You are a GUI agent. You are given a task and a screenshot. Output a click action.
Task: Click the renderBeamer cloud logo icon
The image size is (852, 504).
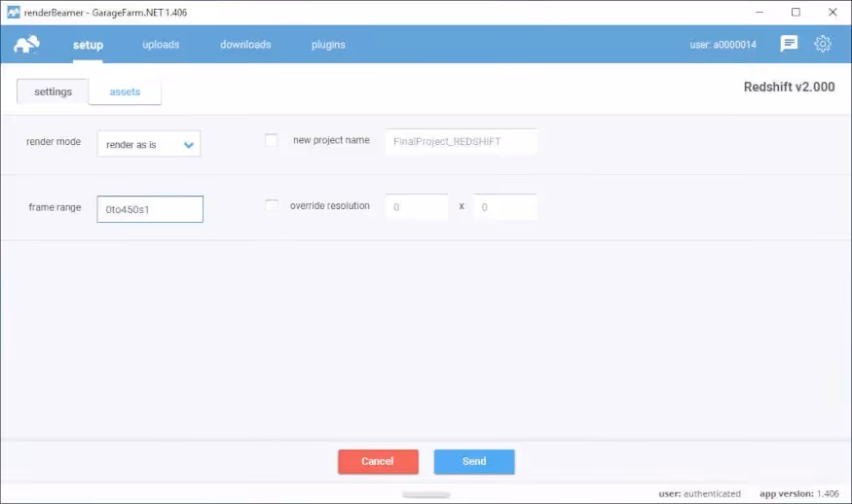(26, 44)
